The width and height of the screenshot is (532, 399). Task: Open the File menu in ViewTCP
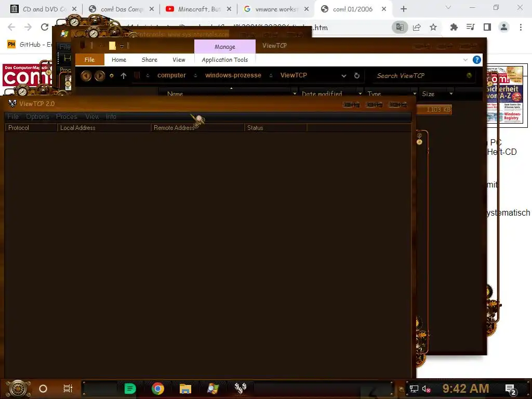(x=13, y=117)
